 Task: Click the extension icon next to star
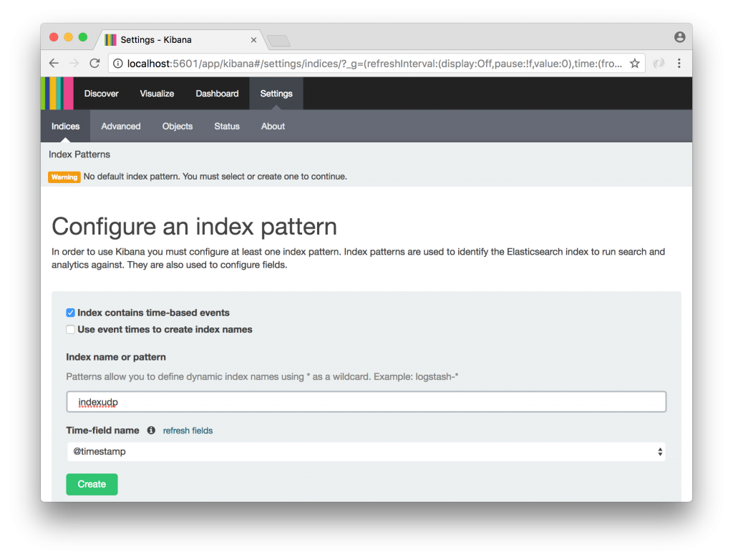pos(659,64)
